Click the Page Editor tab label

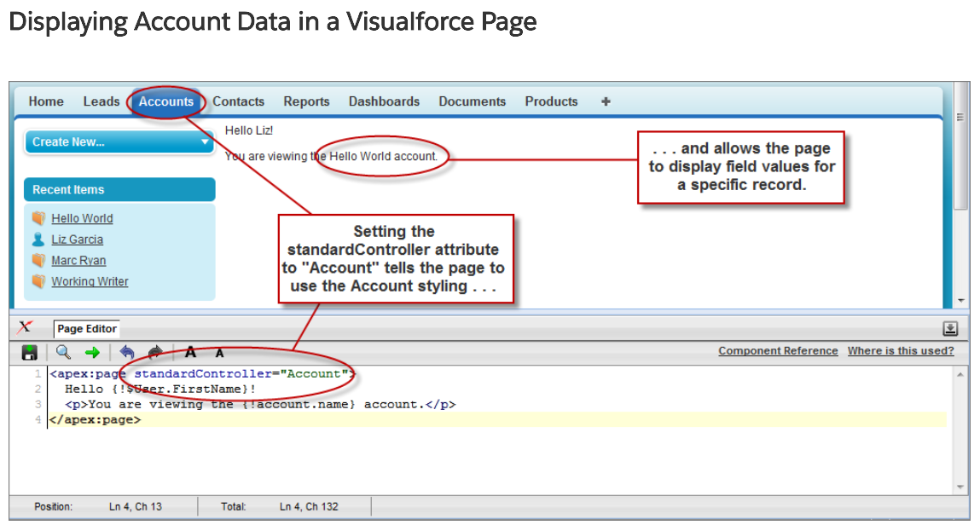tap(86, 328)
